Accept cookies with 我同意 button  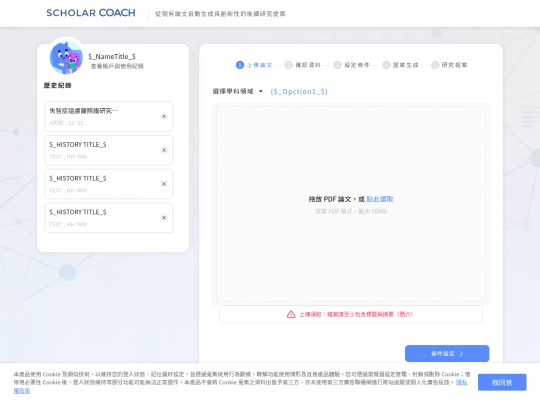(x=502, y=382)
